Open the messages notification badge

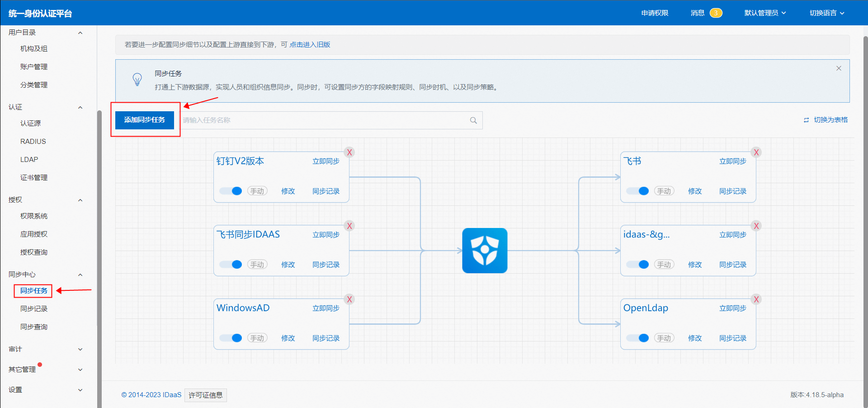(716, 13)
